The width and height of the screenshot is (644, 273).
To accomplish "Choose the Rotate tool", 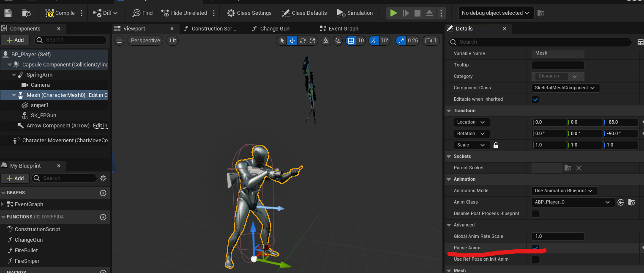I will click(x=303, y=41).
